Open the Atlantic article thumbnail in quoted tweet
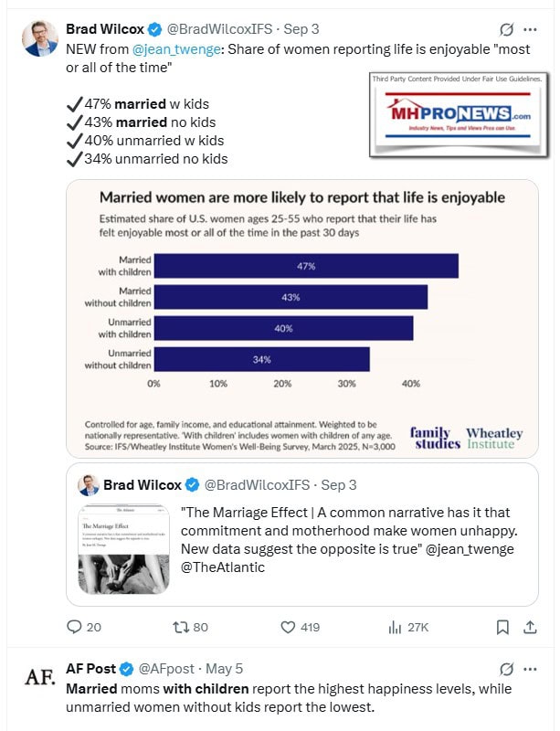The image size is (560, 731). click(122, 548)
